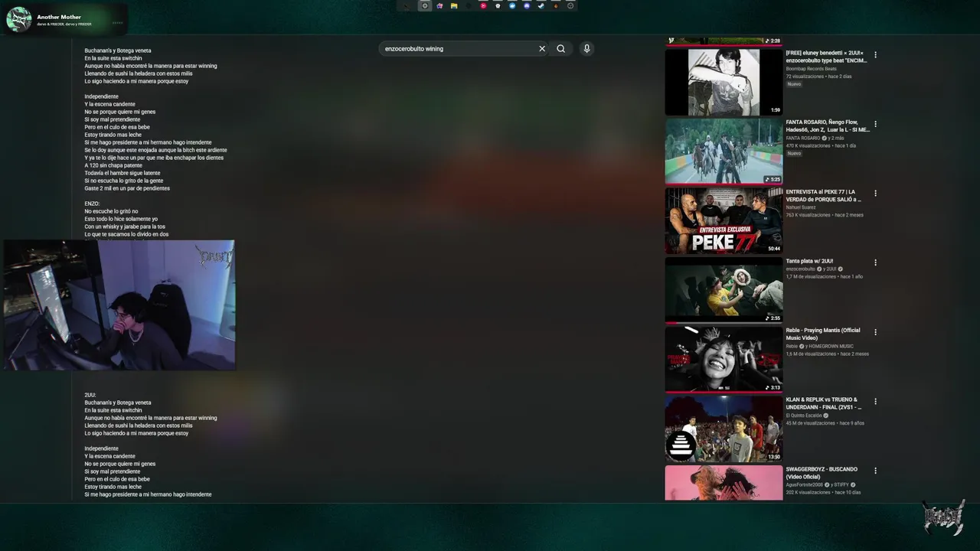Open options menu for SWAGGERBOYZ video

click(x=875, y=471)
